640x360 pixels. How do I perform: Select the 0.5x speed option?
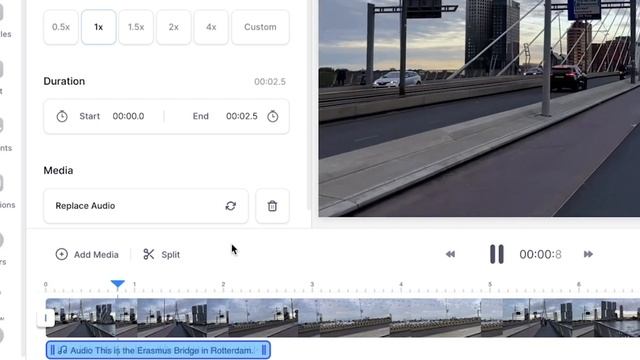(61, 27)
